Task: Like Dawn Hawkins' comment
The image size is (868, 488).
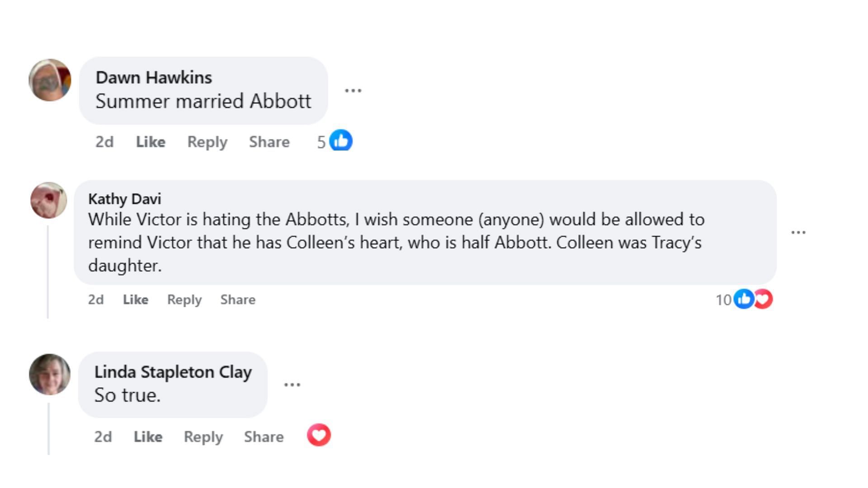Action: pos(151,142)
